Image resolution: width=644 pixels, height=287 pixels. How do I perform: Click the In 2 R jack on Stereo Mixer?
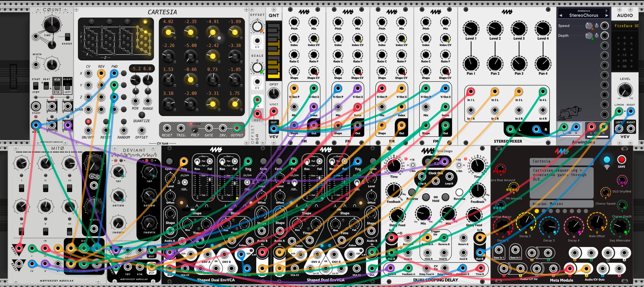tap(495, 110)
